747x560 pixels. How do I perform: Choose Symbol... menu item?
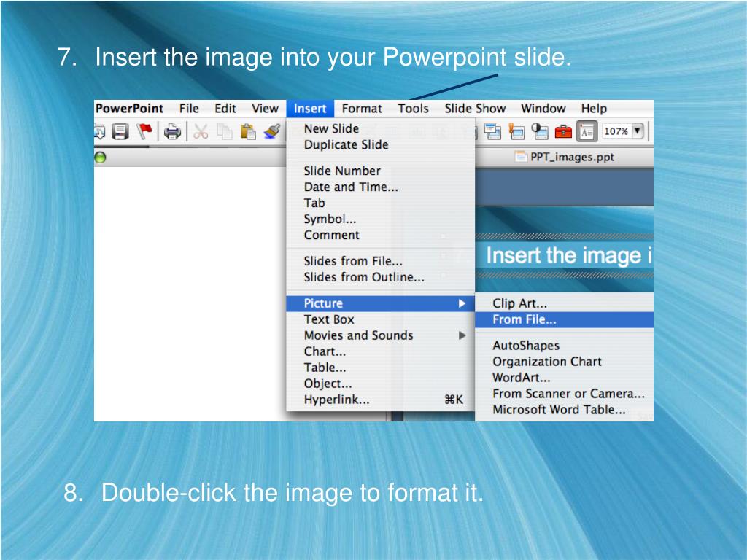pyautogui.click(x=381, y=219)
